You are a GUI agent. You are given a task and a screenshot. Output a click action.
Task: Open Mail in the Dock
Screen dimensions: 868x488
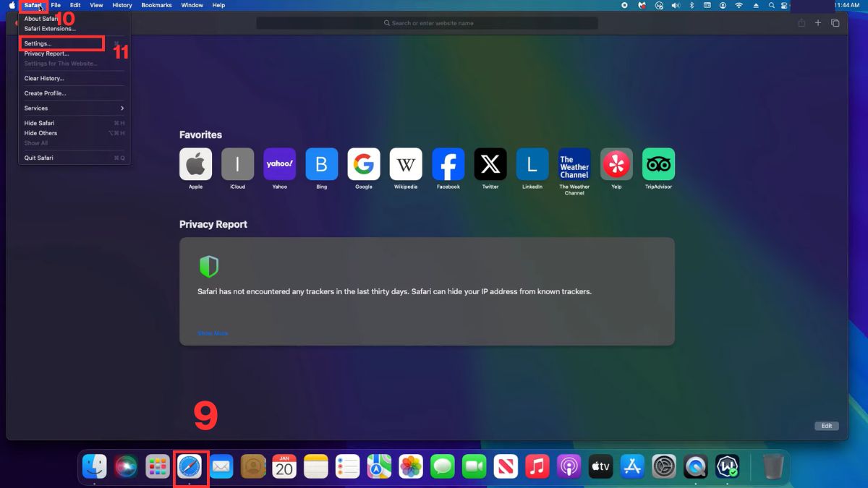tap(221, 467)
